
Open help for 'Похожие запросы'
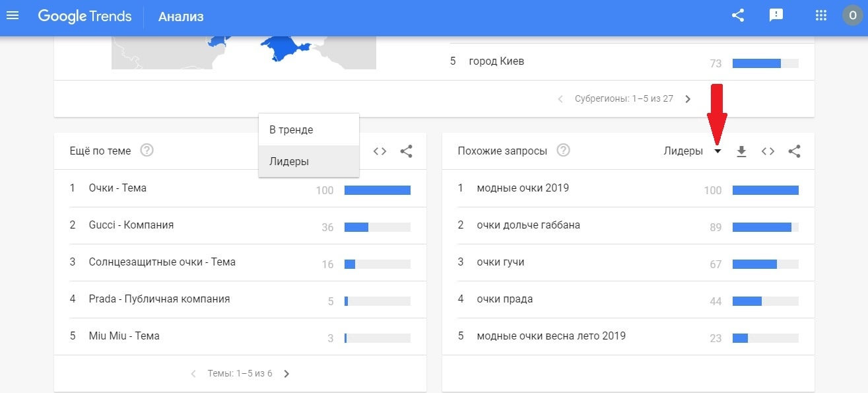click(563, 151)
